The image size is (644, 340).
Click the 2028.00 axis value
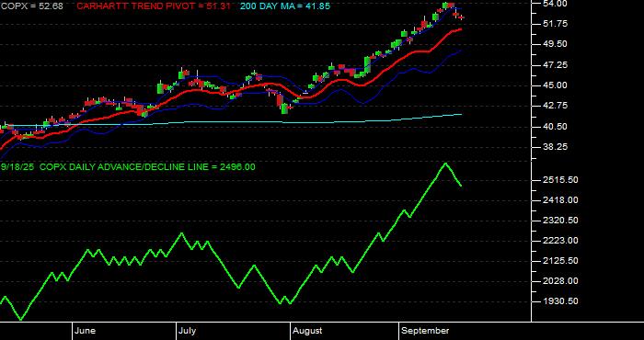point(561,281)
